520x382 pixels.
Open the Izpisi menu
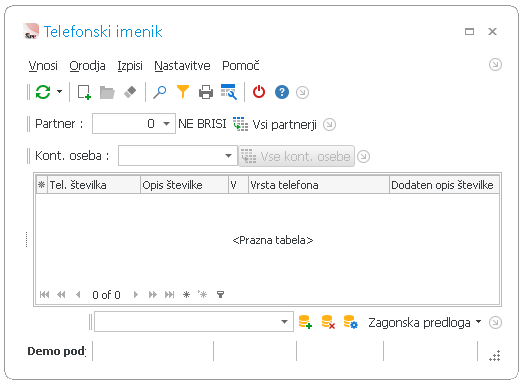point(130,66)
